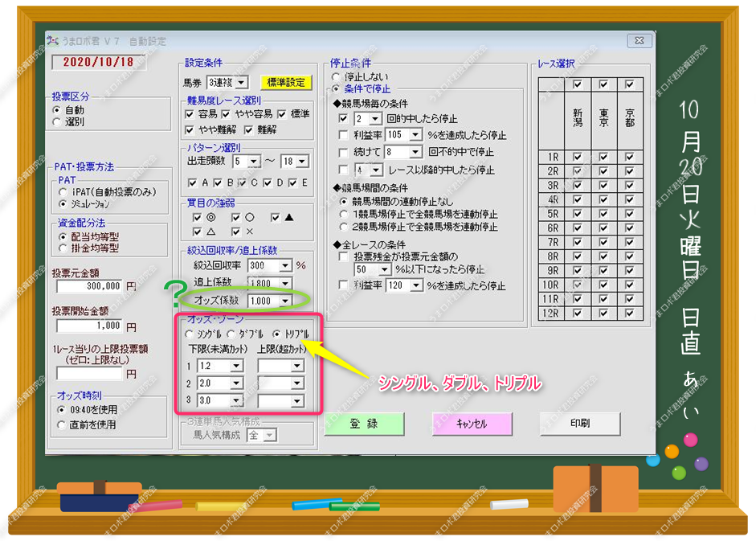Image resolution: width=756 pixels, height=541 pixels.
Task: Select ダブル odds zone radio
Action: (x=231, y=334)
